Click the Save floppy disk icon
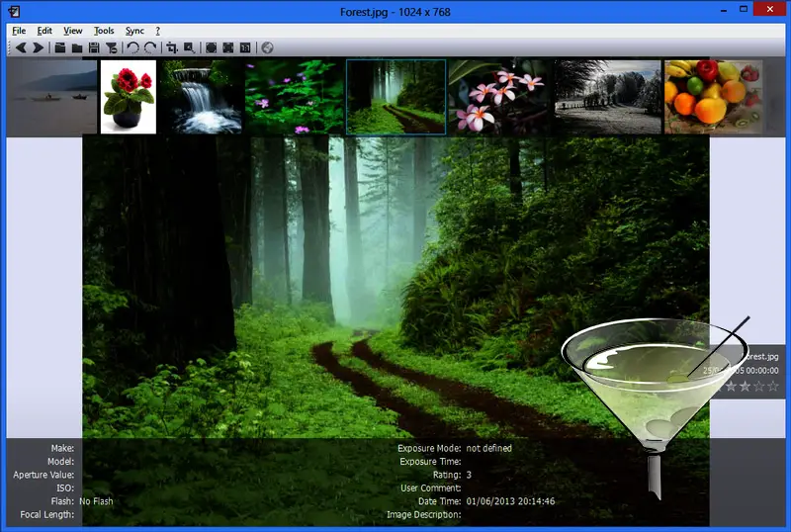 94,47
